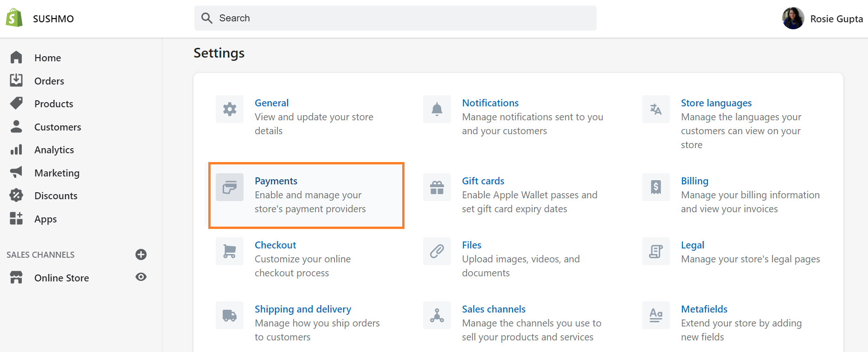
Task: Select Marketing in the sidebar
Action: [x=57, y=173]
